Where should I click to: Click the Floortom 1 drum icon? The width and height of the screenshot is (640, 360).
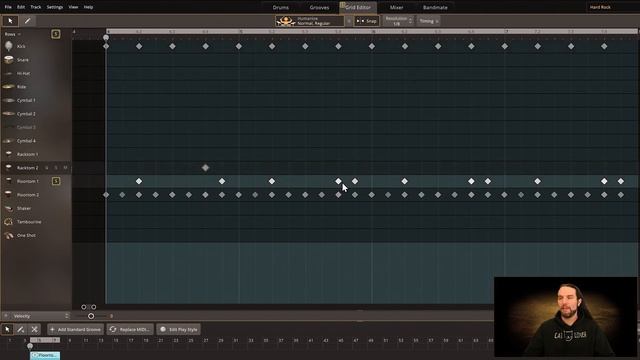tap(9, 181)
